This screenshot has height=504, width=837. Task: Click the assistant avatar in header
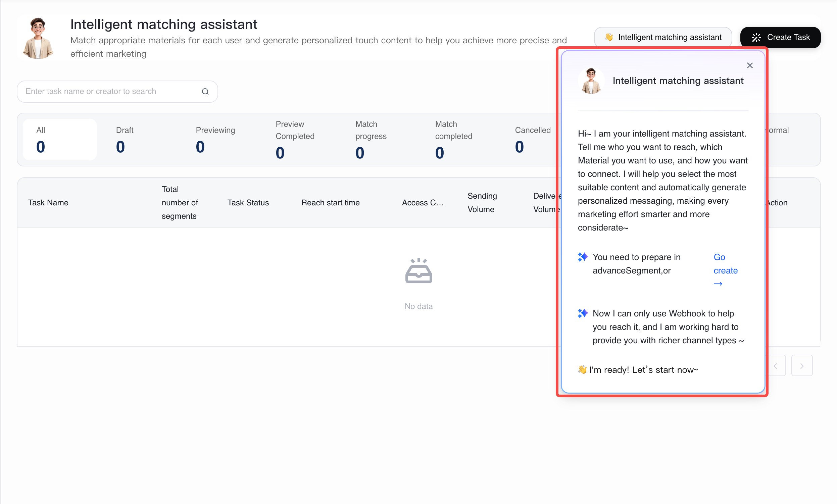point(38,38)
